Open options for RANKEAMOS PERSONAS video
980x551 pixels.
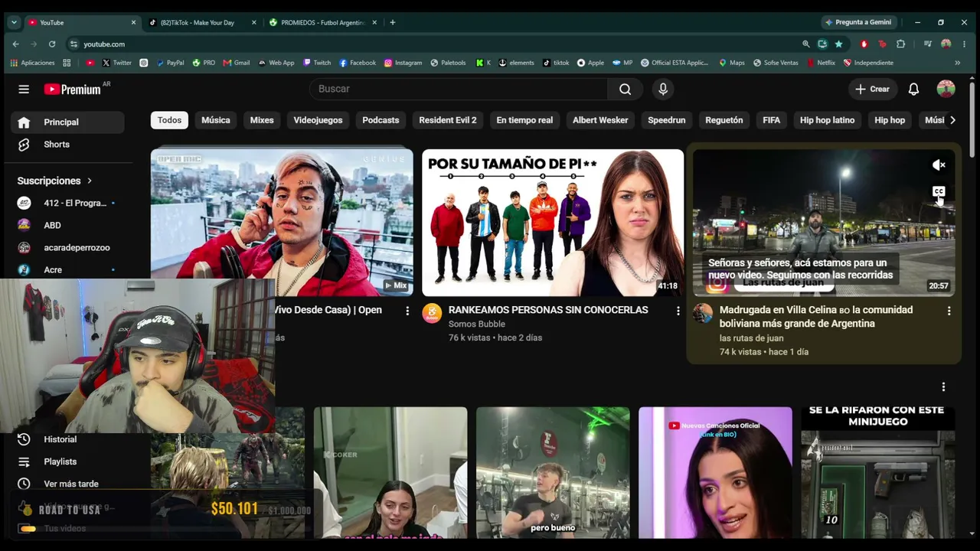pyautogui.click(x=678, y=311)
